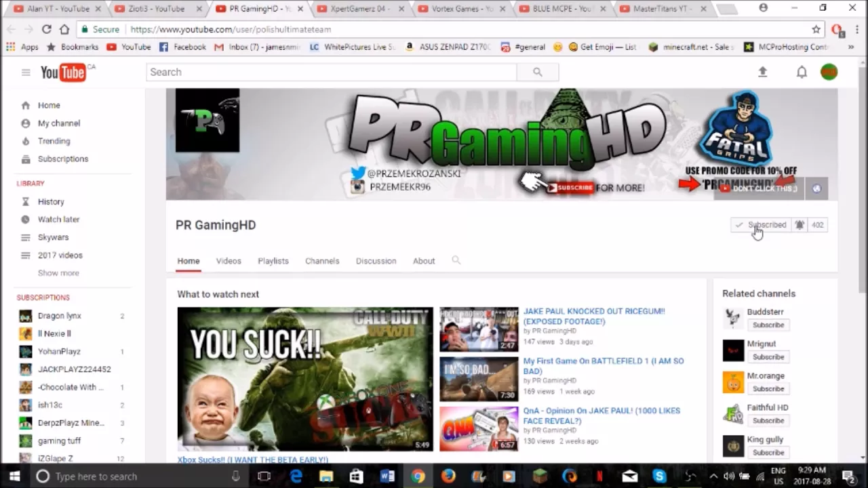Show hidden system tray icons
The width and height of the screenshot is (868, 488).
click(x=715, y=476)
